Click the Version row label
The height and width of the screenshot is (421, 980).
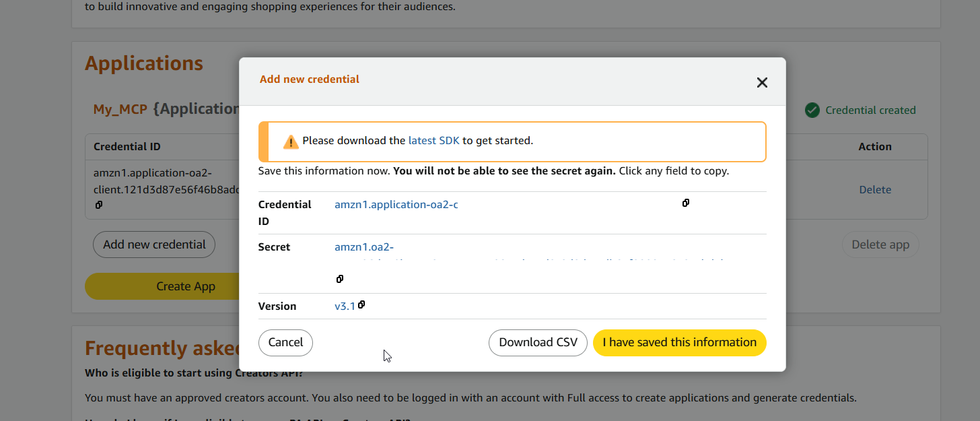277,306
